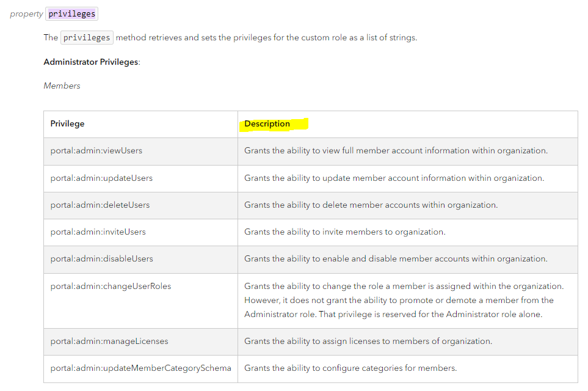Click the configure categories for members description
Screen dimensions: 588x391
tap(349, 368)
